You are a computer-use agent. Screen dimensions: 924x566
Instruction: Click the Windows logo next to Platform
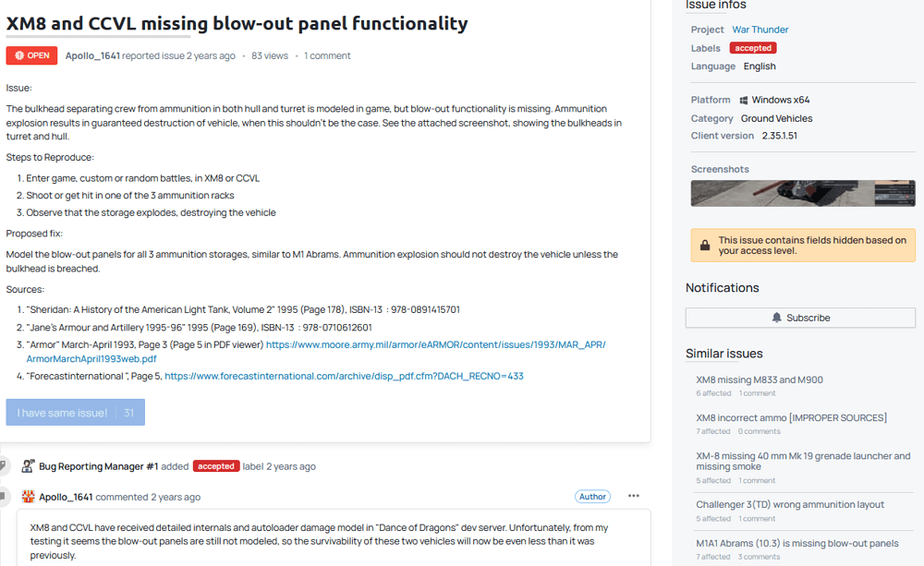click(x=744, y=100)
